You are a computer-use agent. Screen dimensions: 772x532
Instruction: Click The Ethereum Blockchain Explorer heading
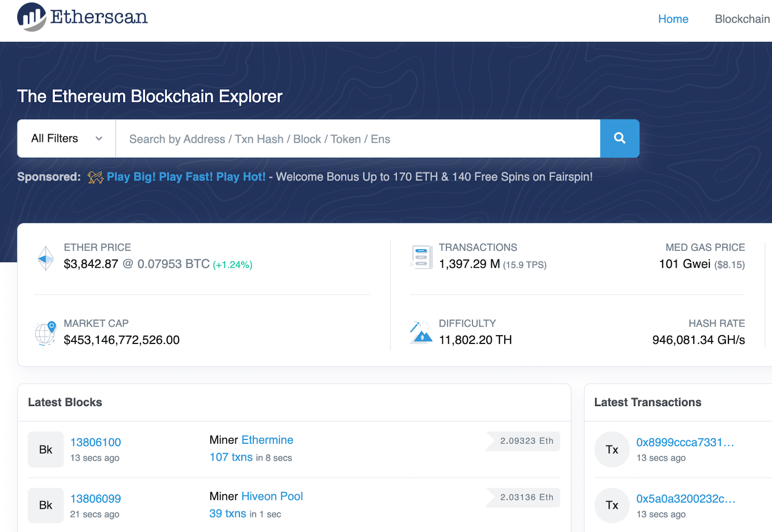click(x=150, y=96)
